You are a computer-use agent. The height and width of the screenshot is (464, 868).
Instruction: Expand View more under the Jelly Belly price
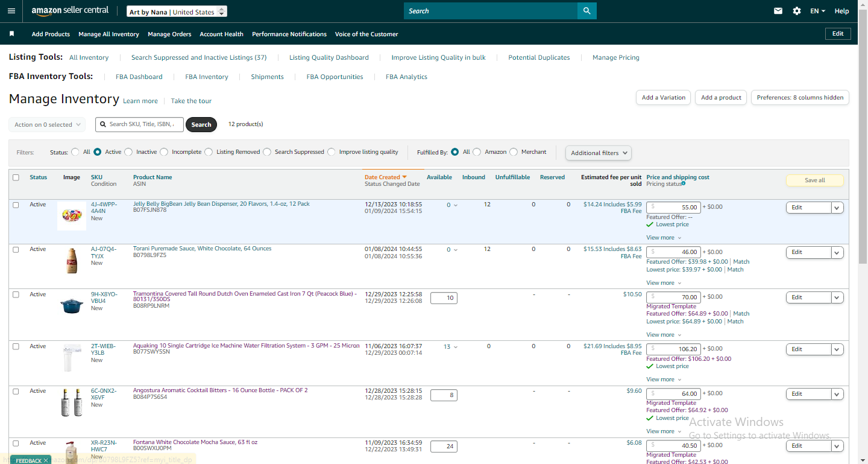coord(664,238)
